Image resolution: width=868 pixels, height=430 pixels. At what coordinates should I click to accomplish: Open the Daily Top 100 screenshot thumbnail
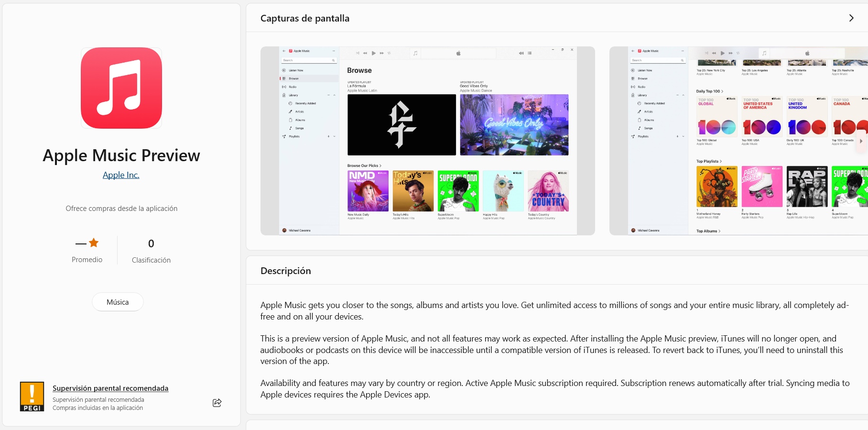(x=738, y=141)
